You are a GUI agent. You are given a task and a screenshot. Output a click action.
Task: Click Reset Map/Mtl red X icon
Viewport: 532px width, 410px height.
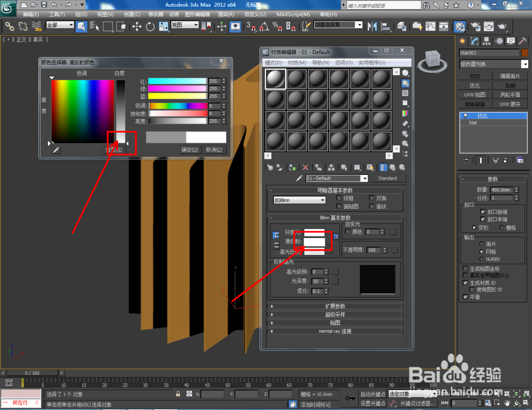click(x=305, y=168)
